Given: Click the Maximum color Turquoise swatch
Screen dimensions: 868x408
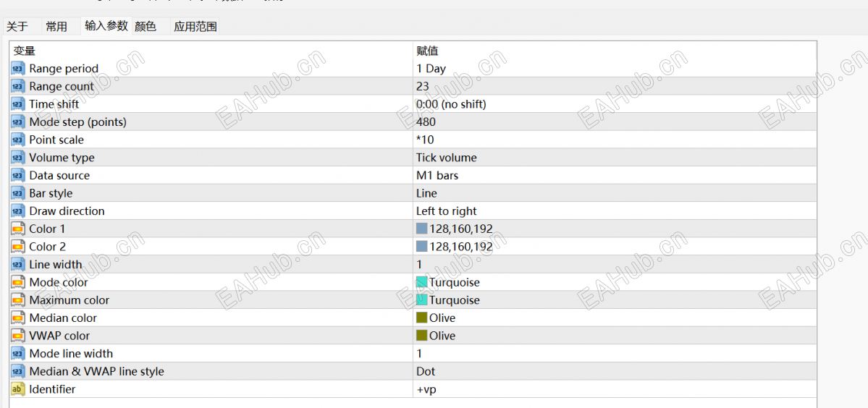Looking at the screenshot, I should click(422, 299).
